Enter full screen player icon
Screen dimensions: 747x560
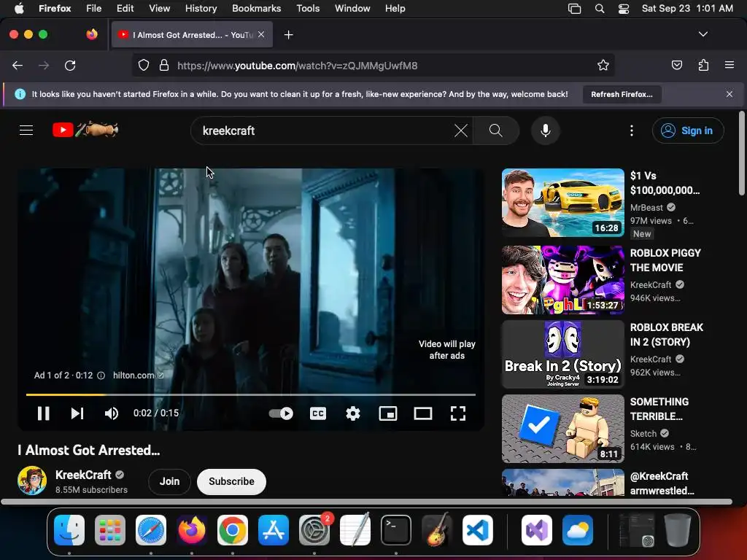458,413
